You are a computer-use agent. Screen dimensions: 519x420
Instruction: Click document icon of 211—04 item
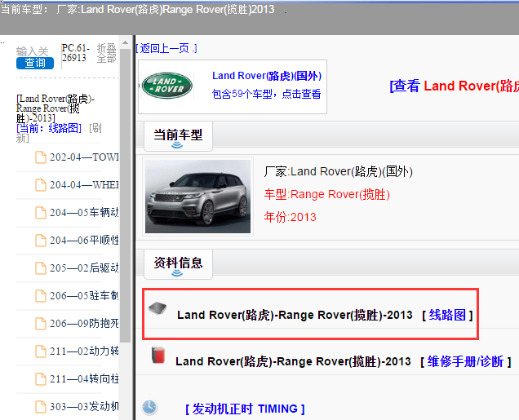pyautogui.click(x=41, y=379)
